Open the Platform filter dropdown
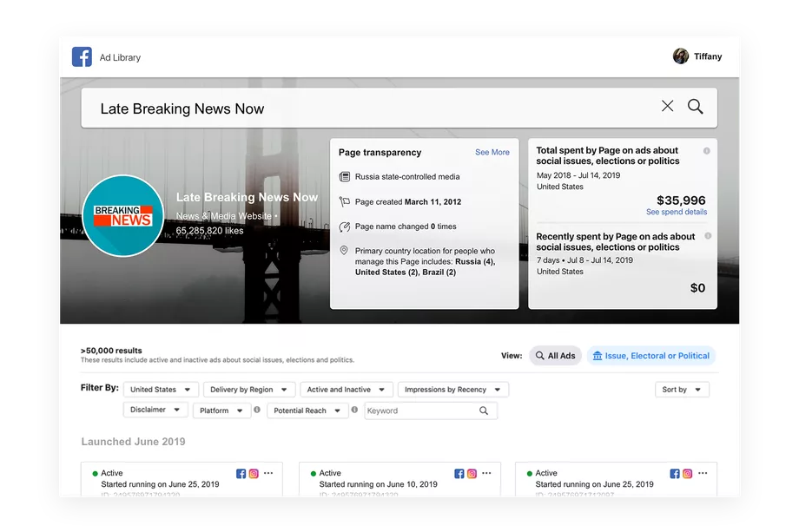Viewport: 799px width, 532px height. tap(221, 410)
